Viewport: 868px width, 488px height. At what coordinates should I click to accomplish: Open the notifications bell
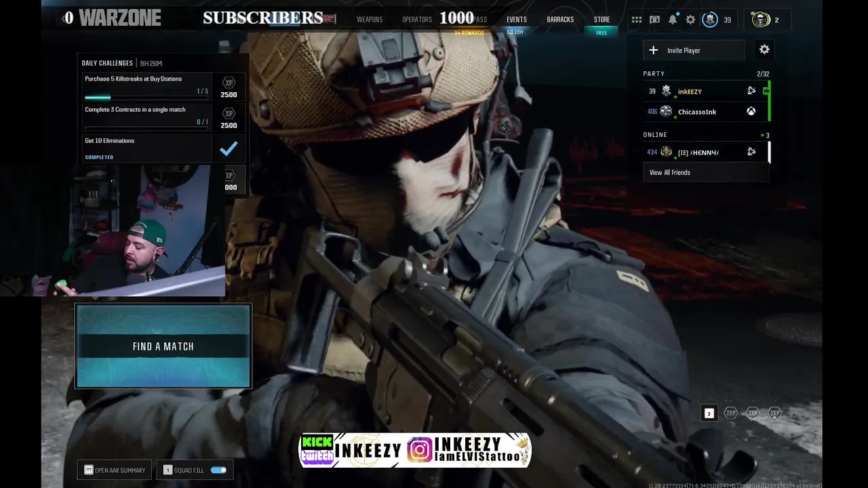673,20
